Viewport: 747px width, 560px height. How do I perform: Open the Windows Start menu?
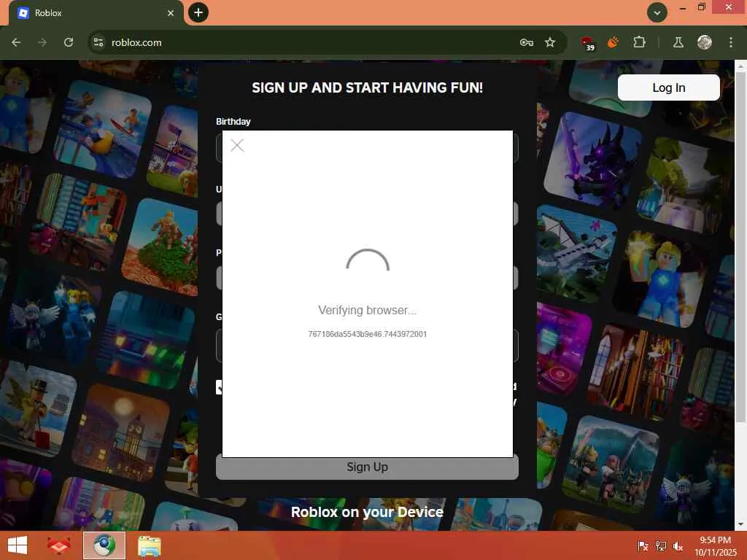point(18,545)
